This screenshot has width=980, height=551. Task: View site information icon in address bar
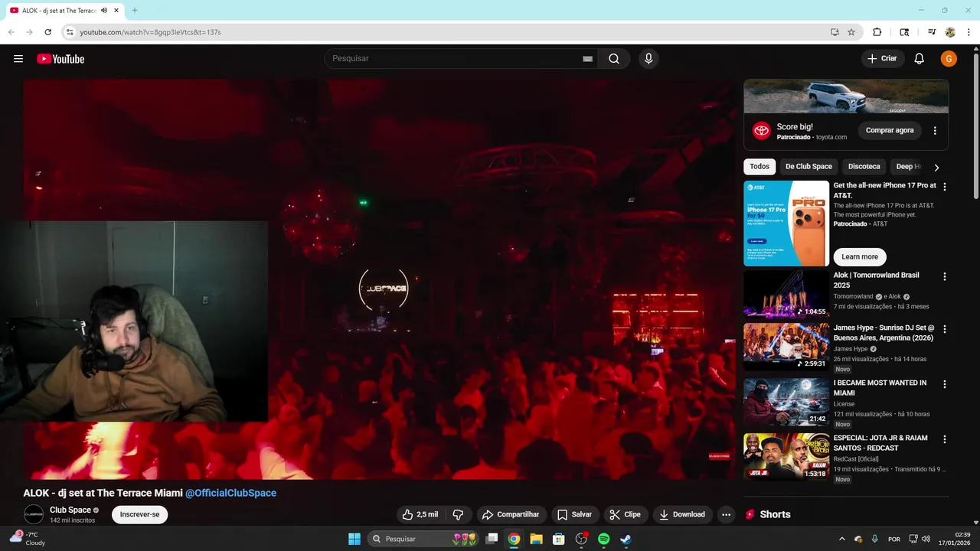[x=69, y=32]
